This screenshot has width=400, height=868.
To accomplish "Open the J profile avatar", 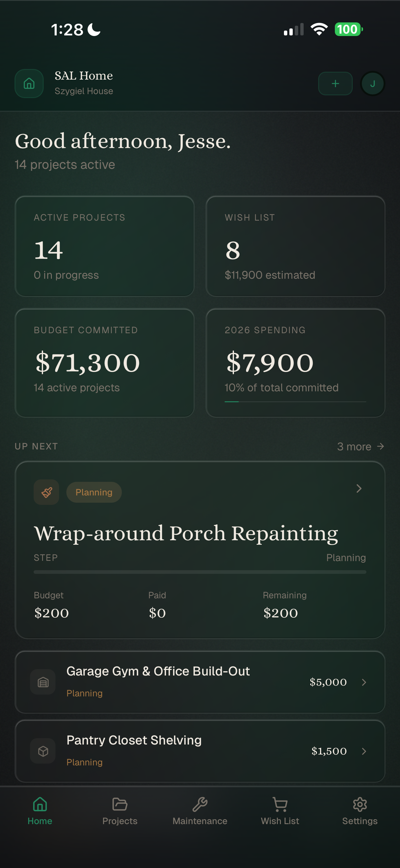I will click(x=372, y=84).
